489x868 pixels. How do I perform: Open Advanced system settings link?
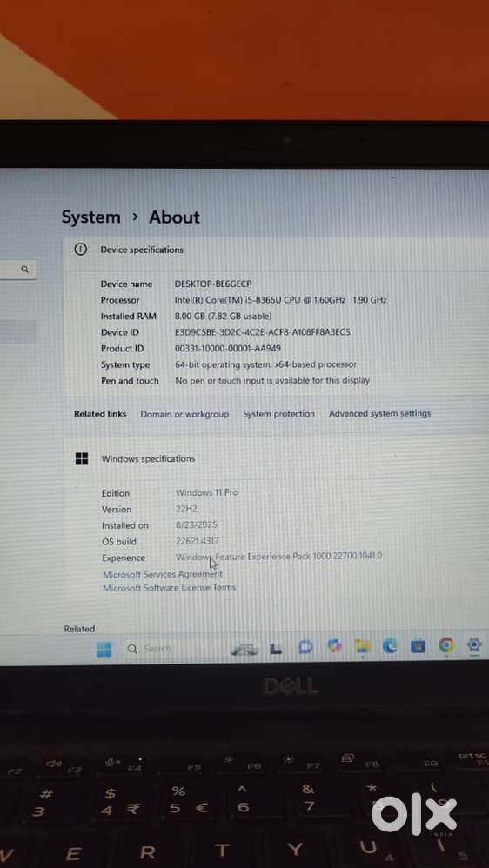[x=380, y=413]
